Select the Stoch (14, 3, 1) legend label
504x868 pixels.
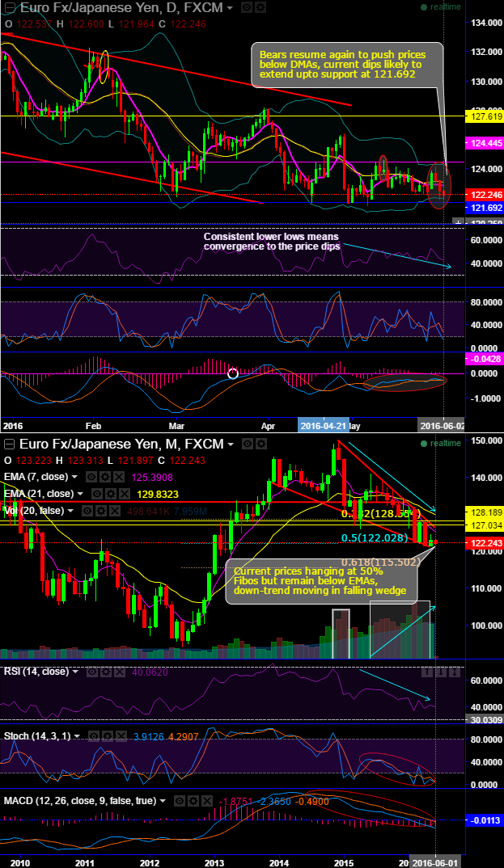[36, 736]
